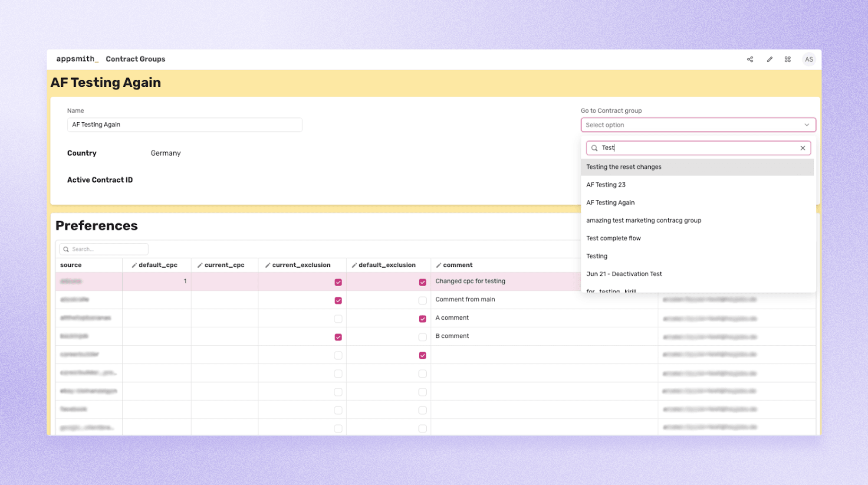Viewport: 868px width, 485px height.
Task: Click the share icon in the header
Action: 750,59
